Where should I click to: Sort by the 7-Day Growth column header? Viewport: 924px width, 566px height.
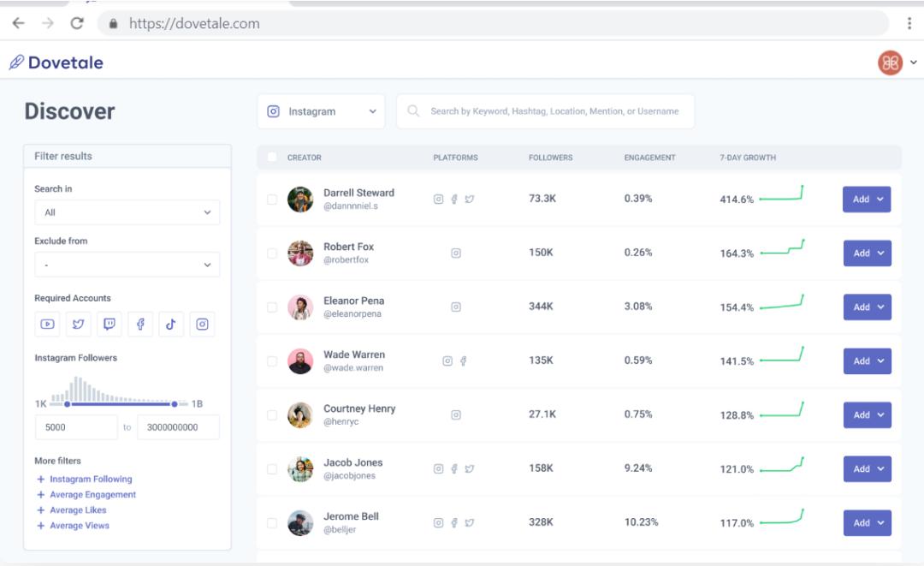point(748,158)
